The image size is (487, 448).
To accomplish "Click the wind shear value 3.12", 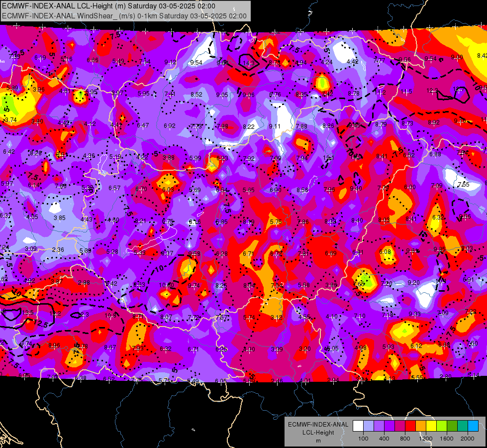I will (x=277, y=317).
